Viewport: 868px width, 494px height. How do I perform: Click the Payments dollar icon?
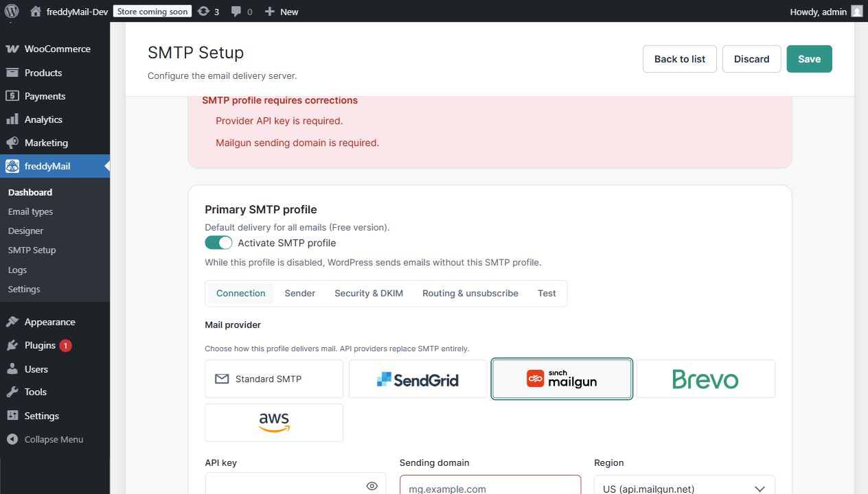click(12, 96)
